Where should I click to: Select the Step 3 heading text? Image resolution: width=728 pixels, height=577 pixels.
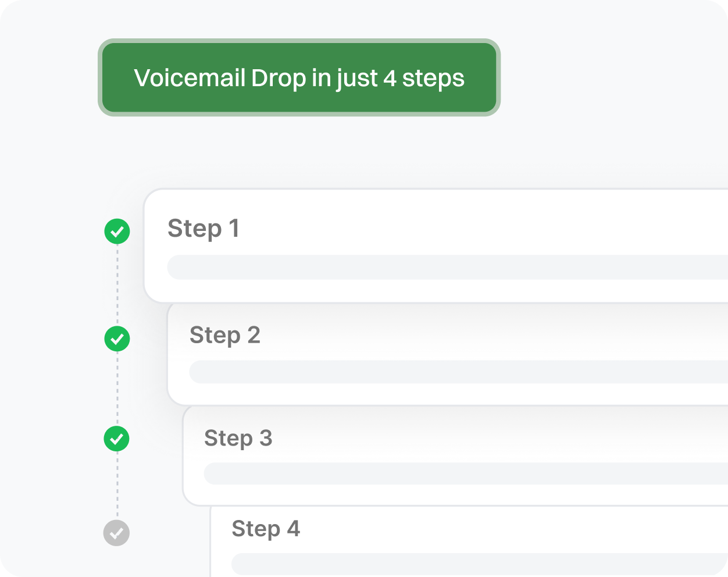tap(238, 438)
